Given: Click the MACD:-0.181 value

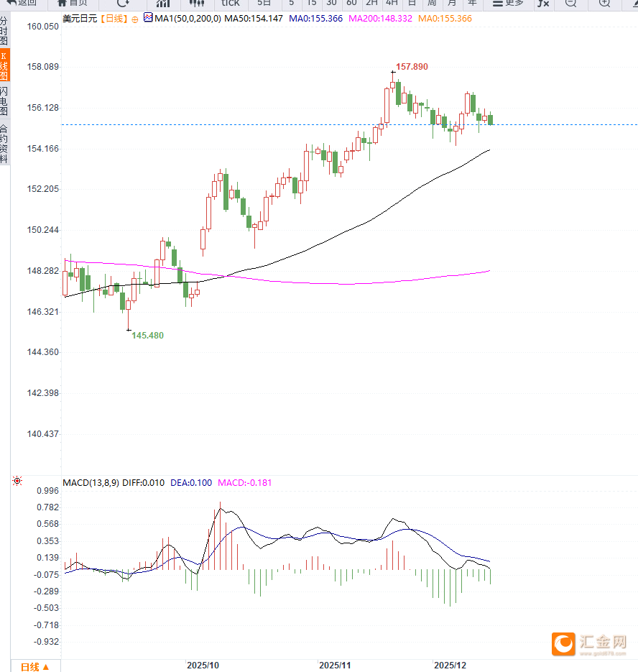Looking at the screenshot, I should pyautogui.click(x=245, y=482).
